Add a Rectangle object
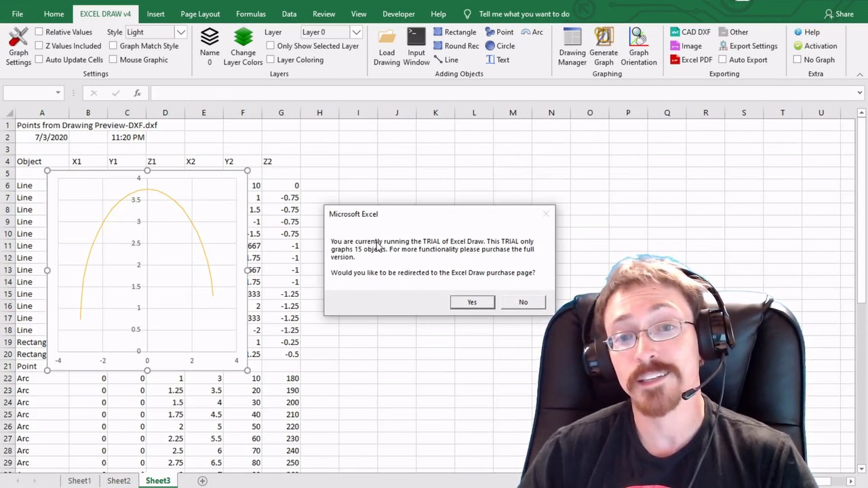The width and height of the screenshot is (868, 488). tap(454, 32)
